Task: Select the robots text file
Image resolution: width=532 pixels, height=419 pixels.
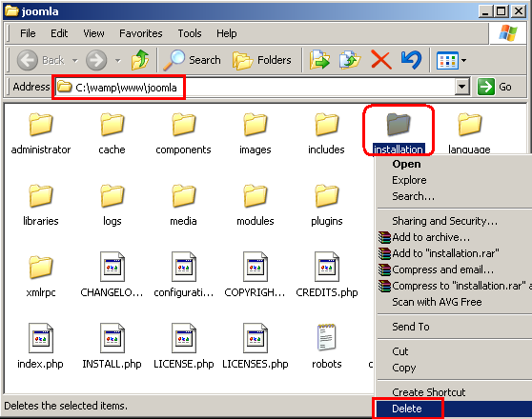Action: [x=327, y=347]
